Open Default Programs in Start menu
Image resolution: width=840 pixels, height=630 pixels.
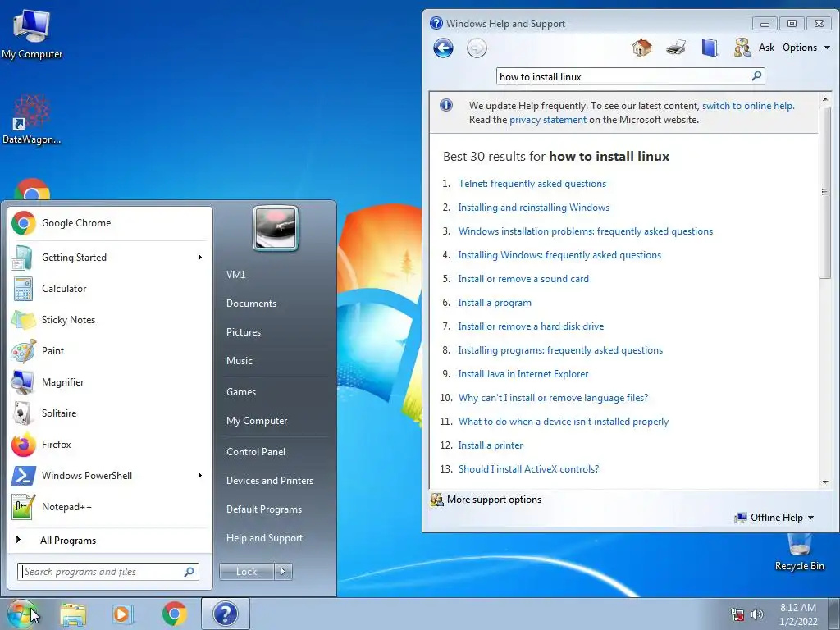click(x=263, y=509)
